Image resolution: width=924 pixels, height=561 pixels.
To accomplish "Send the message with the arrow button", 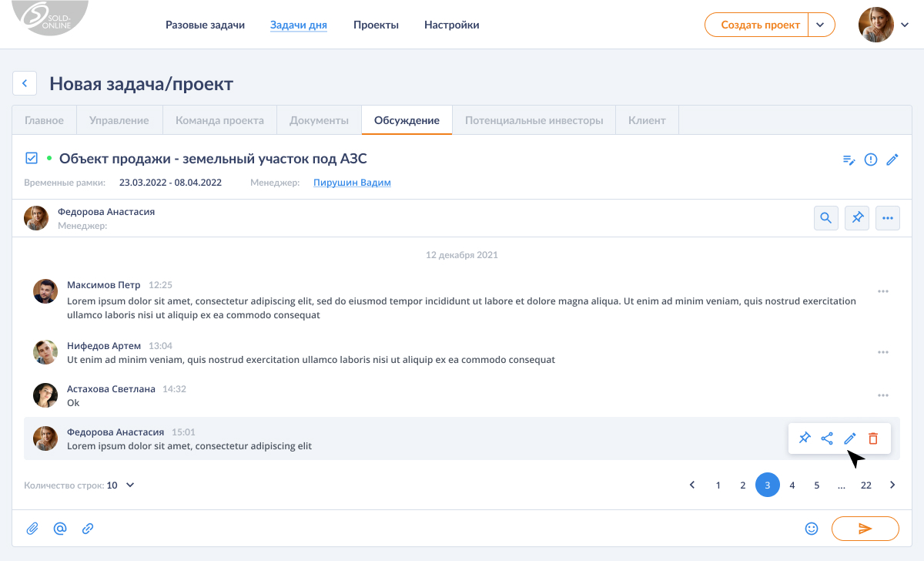I will point(865,529).
